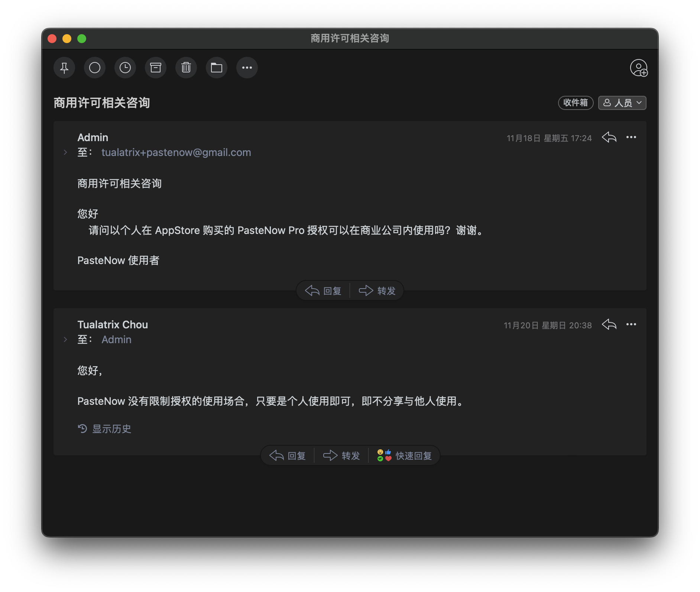Archive the conversation
Image resolution: width=700 pixels, height=592 pixels.
tap(156, 68)
